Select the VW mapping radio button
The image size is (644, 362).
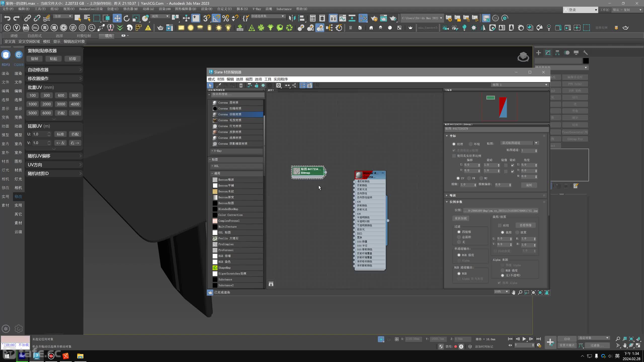469,178
